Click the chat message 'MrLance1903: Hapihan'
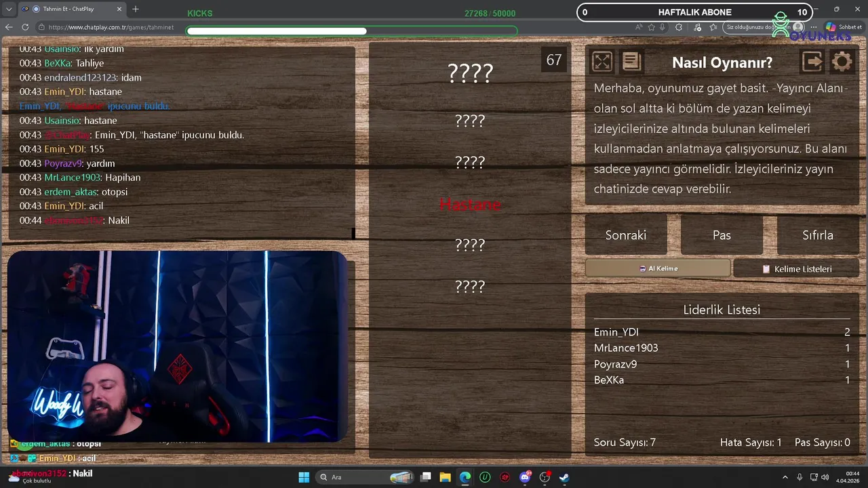Screen dimensions: 868x488 pyautogui.click(x=80, y=178)
